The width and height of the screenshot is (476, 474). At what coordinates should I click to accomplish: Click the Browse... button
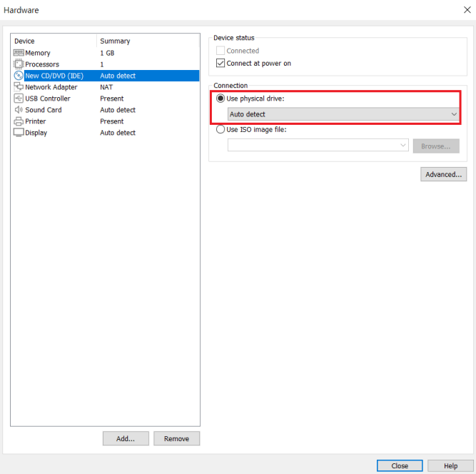coord(436,146)
